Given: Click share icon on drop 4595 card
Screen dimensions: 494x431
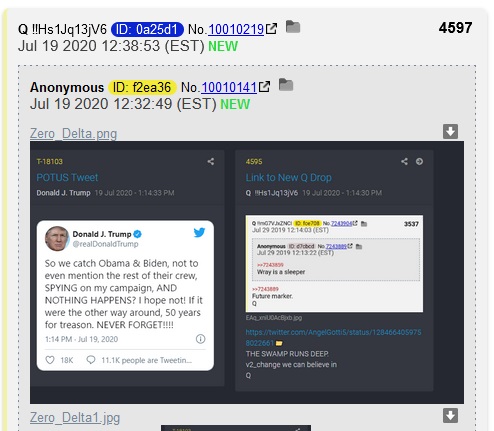Looking at the screenshot, I should point(404,162).
